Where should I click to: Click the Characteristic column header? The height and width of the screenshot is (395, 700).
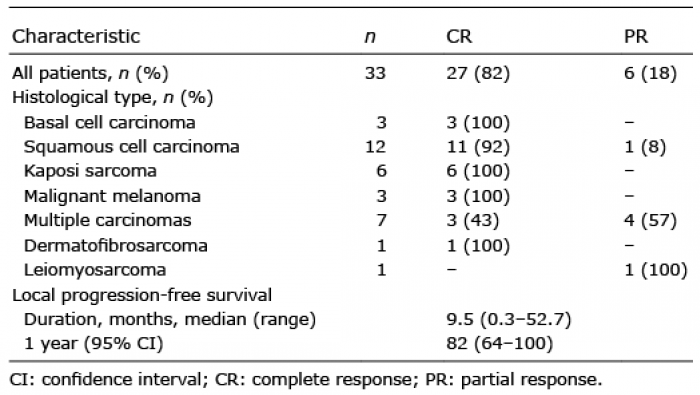click(76, 36)
